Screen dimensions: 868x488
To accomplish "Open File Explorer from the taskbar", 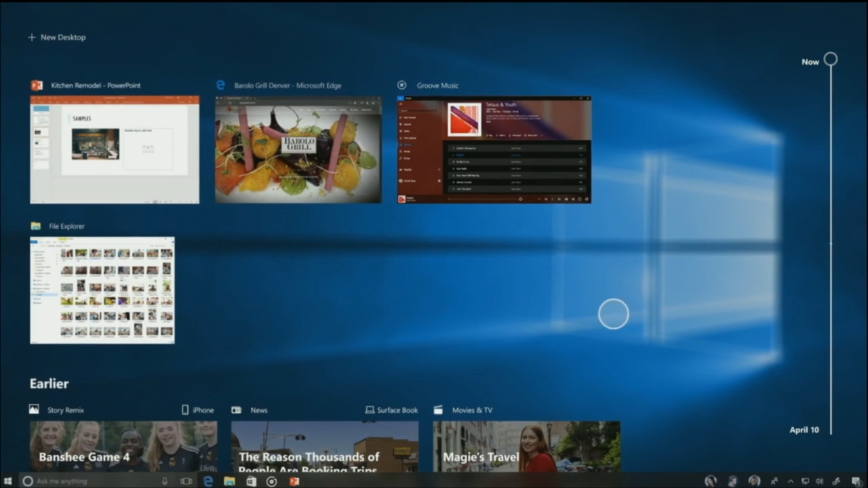I will tap(230, 481).
